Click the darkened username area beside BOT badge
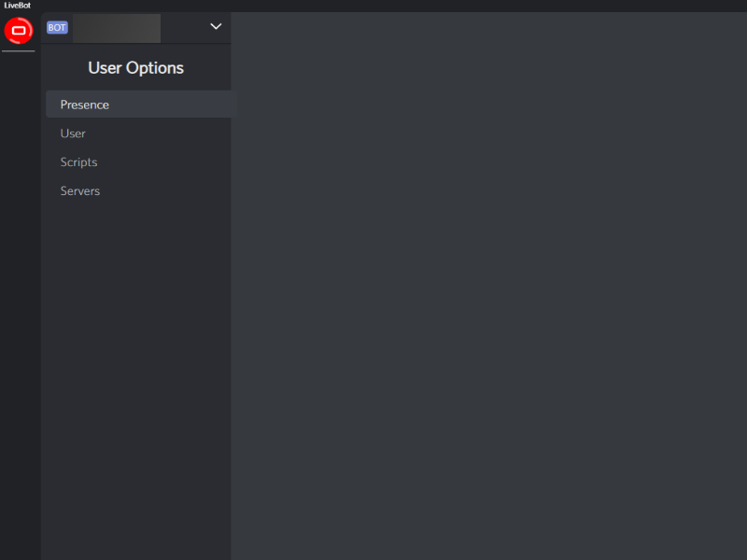 [117, 27]
